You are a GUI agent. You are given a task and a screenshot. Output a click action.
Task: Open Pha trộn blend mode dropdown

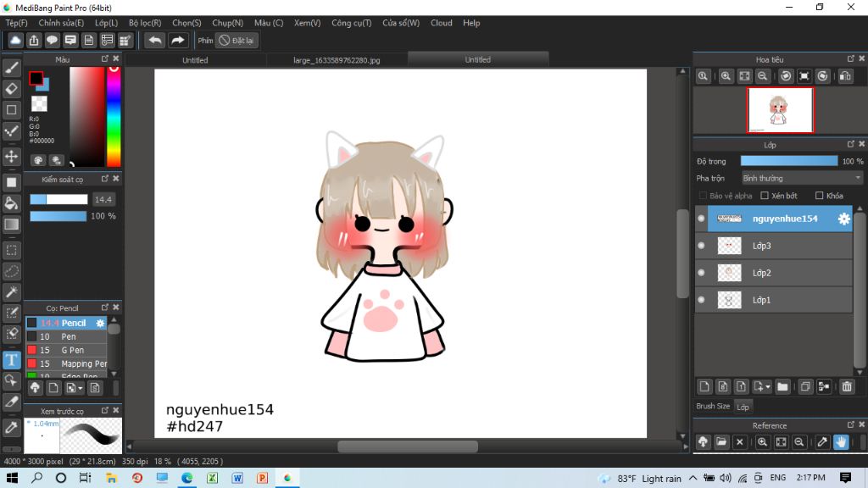[802, 178]
